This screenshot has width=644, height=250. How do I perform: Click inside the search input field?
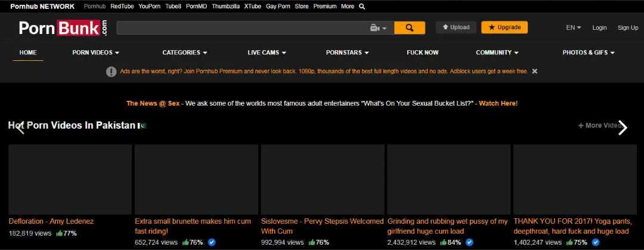239,28
